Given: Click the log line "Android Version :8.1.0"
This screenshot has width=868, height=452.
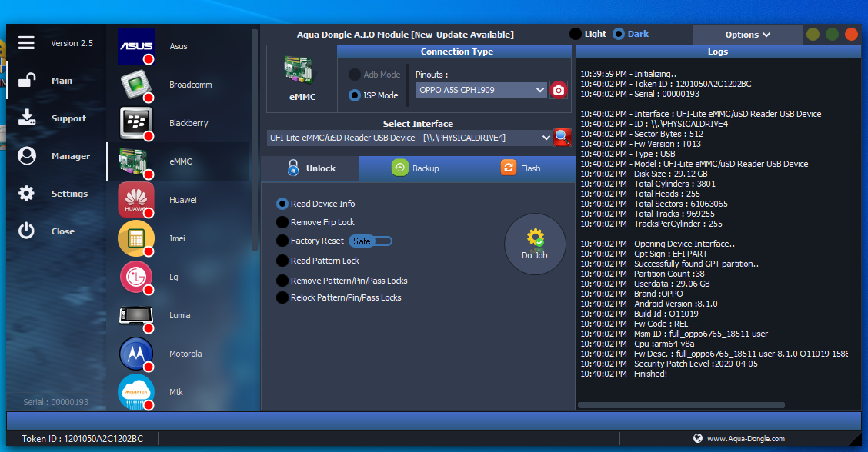Looking at the screenshot, I should pos(649,304).
